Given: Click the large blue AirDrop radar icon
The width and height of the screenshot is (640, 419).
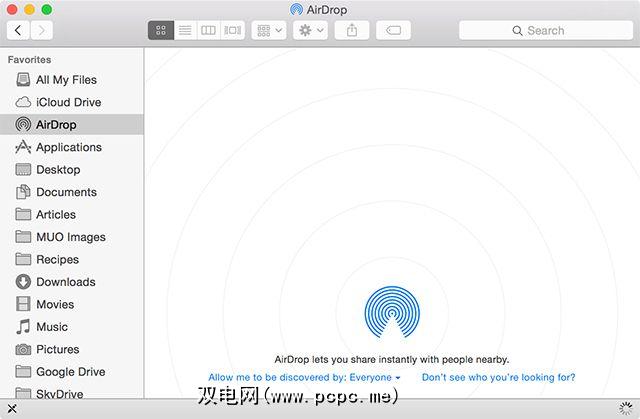Looking at the screenshot, I should click(x=392, y=313).
